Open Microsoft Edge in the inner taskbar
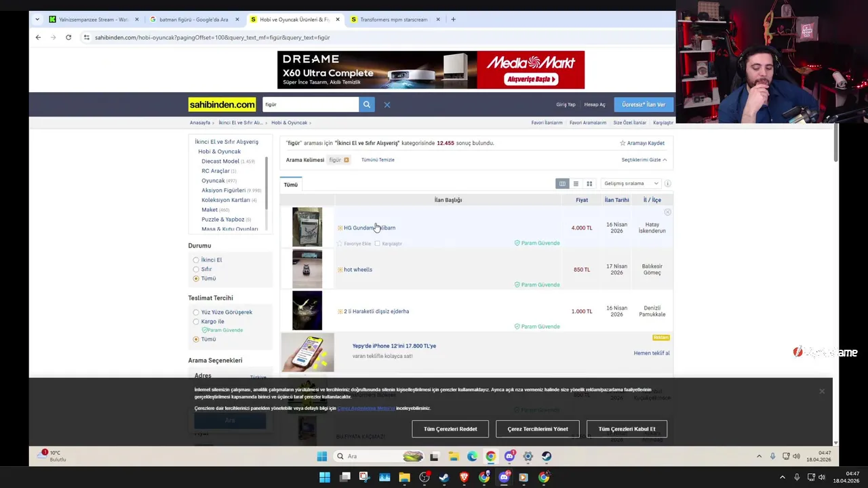Image resolution: width=868 pixels, height=488 pixels. coord(472,456)
